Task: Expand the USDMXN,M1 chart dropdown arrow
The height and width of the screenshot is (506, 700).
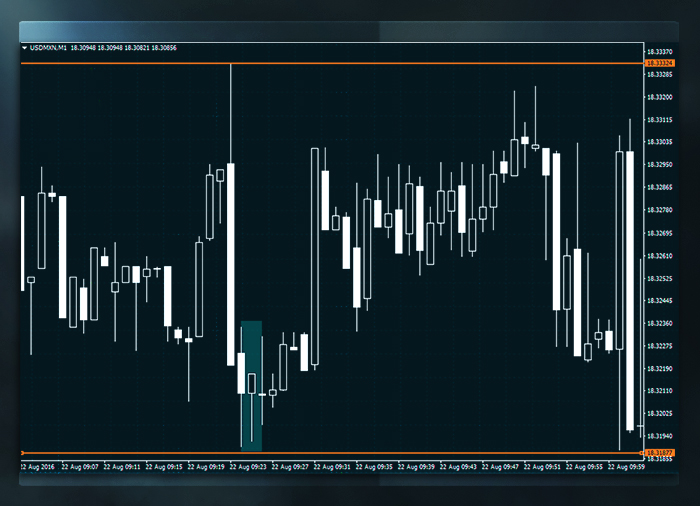Action: click(x=25, y=47)
